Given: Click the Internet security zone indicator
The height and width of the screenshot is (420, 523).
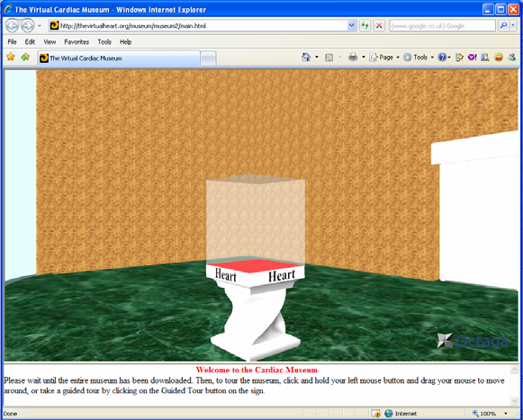Looking at the screenshot, I should point(401,414).
